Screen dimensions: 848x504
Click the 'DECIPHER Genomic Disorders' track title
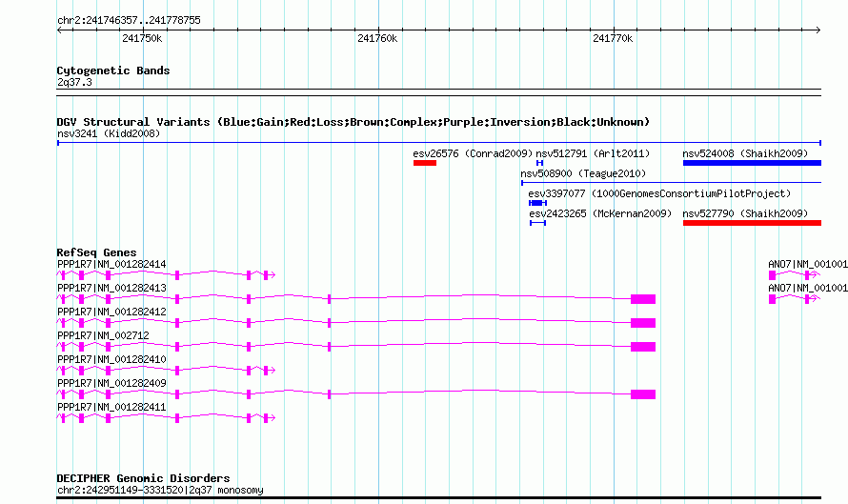[x=143, y=478]
